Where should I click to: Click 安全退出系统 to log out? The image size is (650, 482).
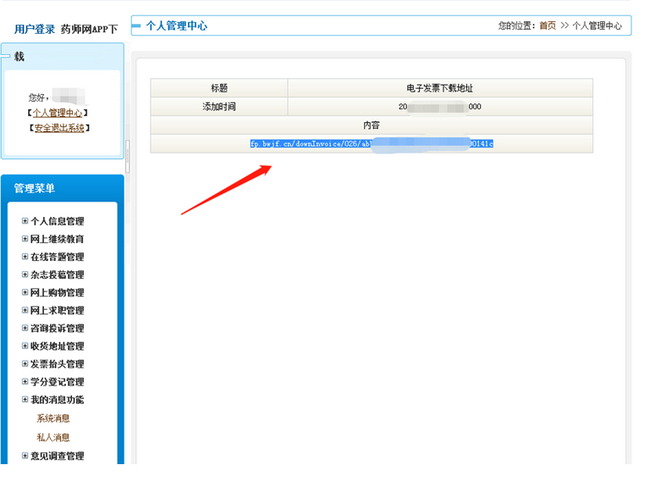(x=59, y=128)
